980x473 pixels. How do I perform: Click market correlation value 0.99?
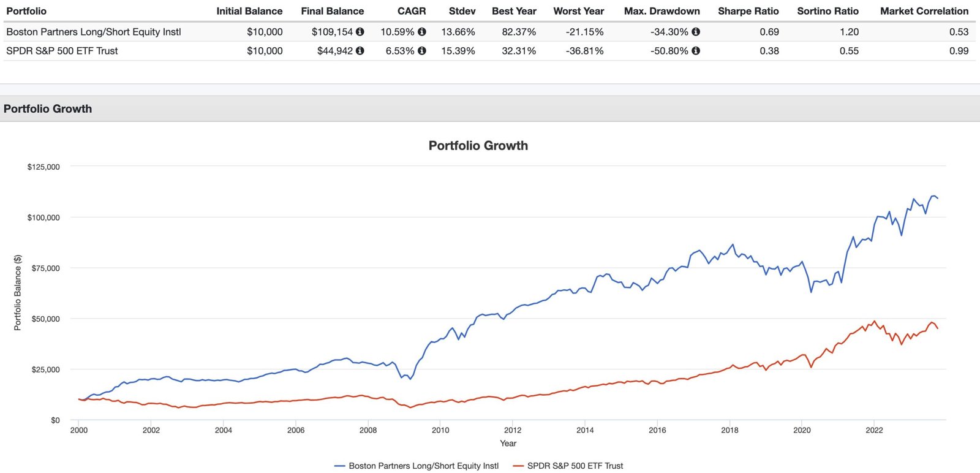click(959, 51)
